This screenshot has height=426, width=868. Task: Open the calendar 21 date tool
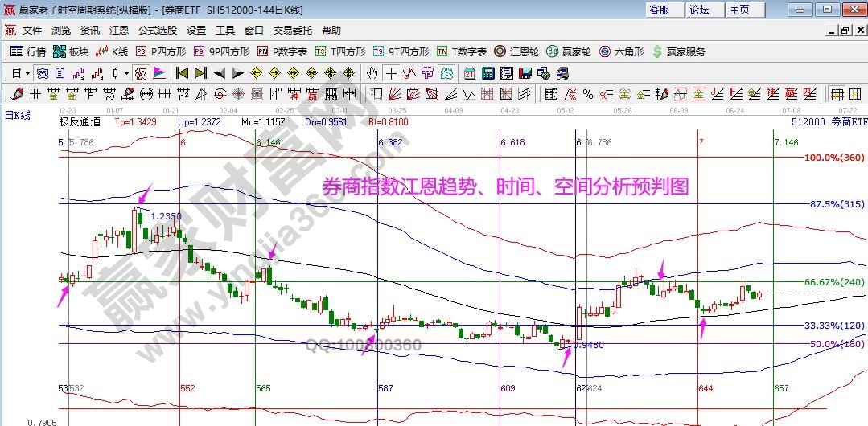[x=470, y=73]
